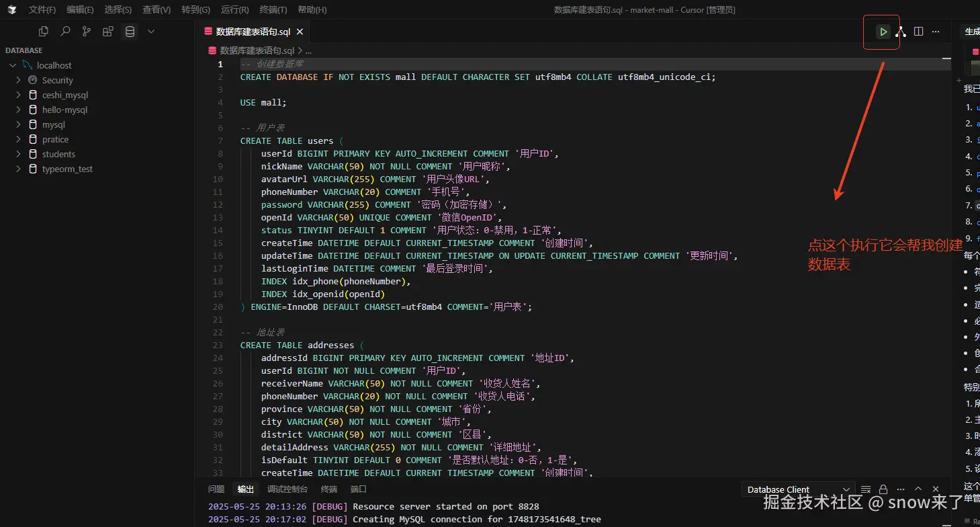Image resolution: width=980 pixels, height=527 pixels.
Task: Select the mysql database row
Action: (97, 124)
